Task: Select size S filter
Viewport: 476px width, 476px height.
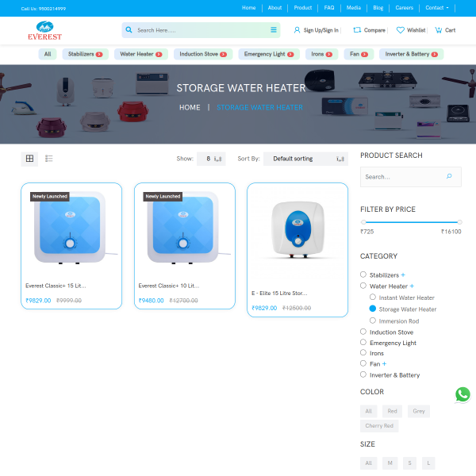Action: [409, 463]
